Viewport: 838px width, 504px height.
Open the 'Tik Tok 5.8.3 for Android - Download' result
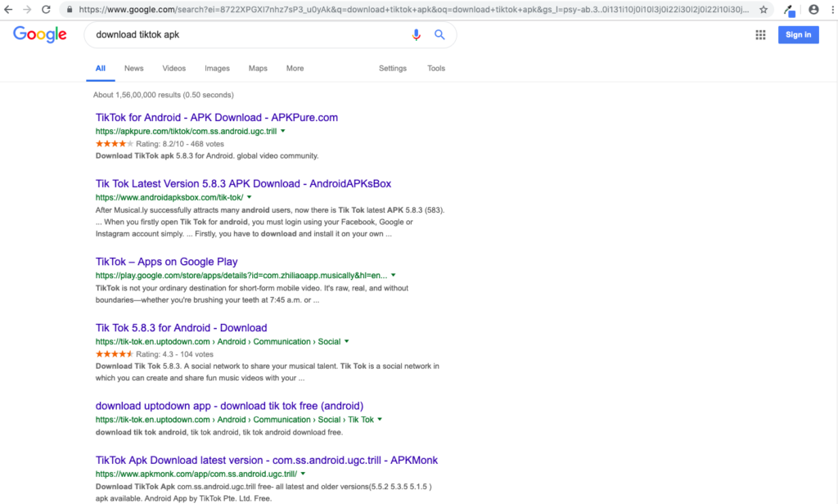[x=181, y=328]
